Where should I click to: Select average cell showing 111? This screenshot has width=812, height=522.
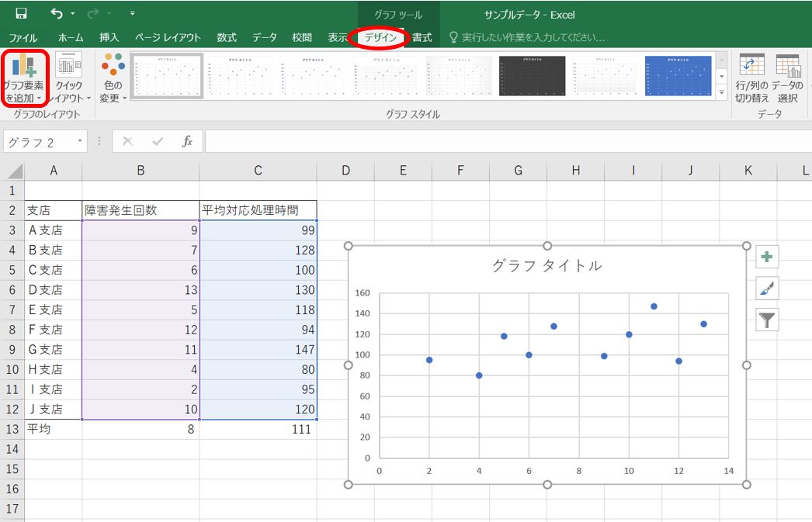coord(258,430)
